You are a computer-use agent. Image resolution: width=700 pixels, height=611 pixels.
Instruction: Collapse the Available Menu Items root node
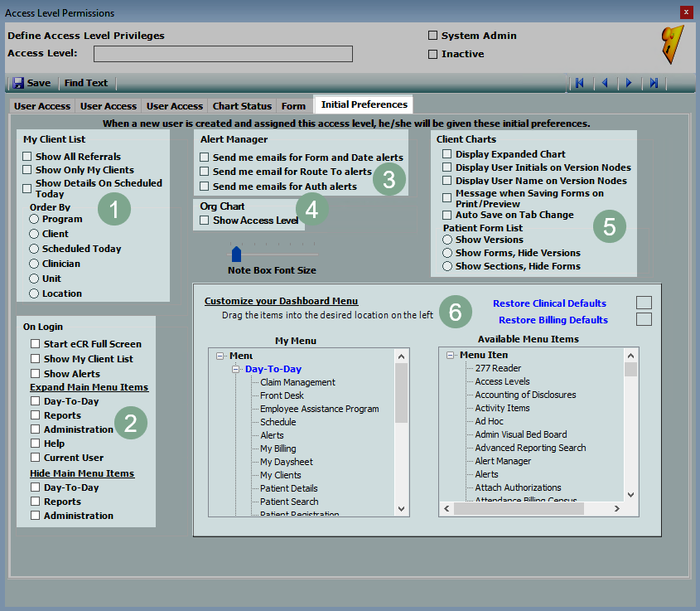click(451, 355)
